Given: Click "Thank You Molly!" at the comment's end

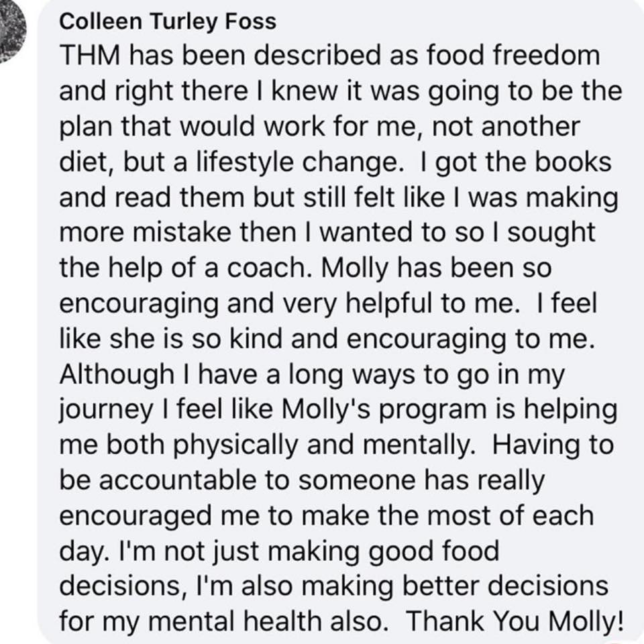Looking at the screenshot, I should [515, 622].
